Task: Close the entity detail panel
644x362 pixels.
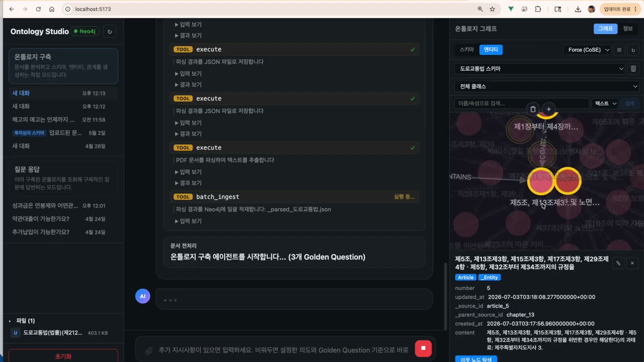Action: point(632,263)
